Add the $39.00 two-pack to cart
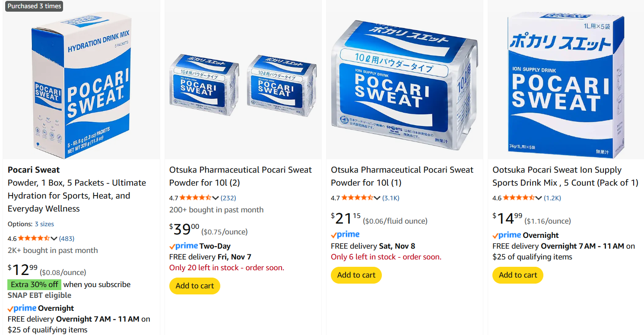Screen dimensions: 644x335 pos(195,286)
